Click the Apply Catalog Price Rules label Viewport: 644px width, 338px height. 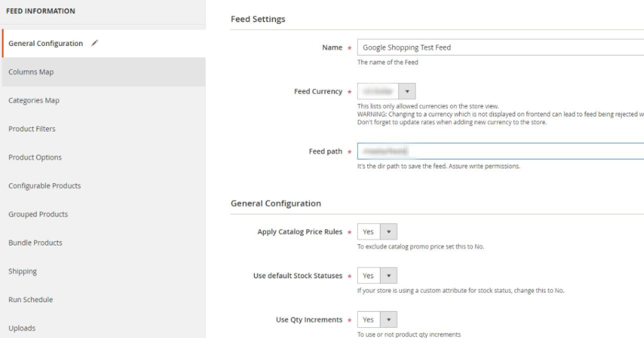pos(300,232)
